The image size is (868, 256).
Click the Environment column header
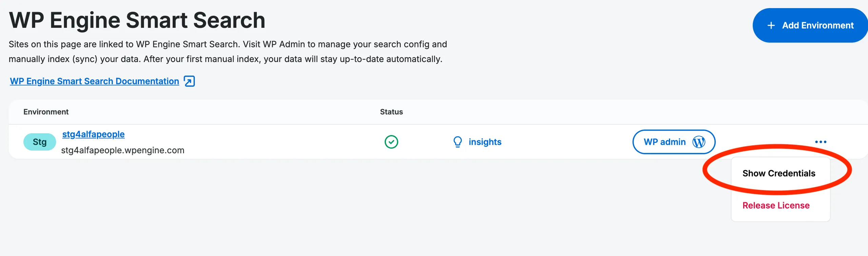coord(46,112)
